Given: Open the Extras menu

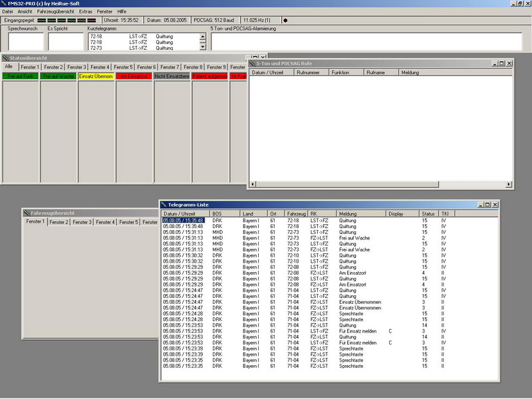Looking at the screenshot, I should click(85, 11).
